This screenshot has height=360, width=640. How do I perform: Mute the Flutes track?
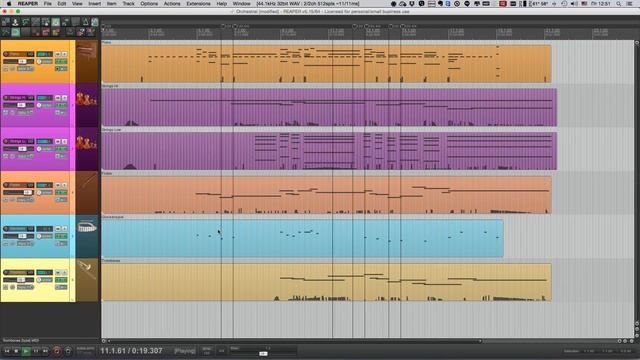58,185
